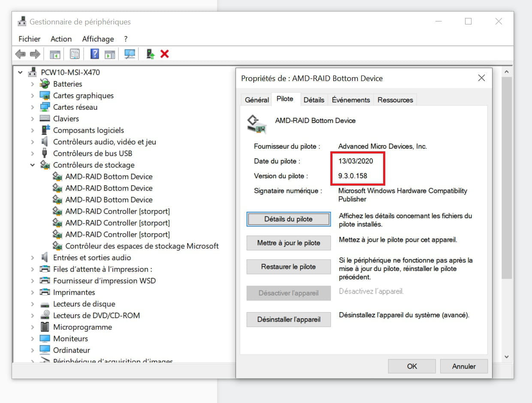The height and width of the screenshot is (403, 532).
Task: Select the Claviers keyboard icon
Action: [45, 118]
